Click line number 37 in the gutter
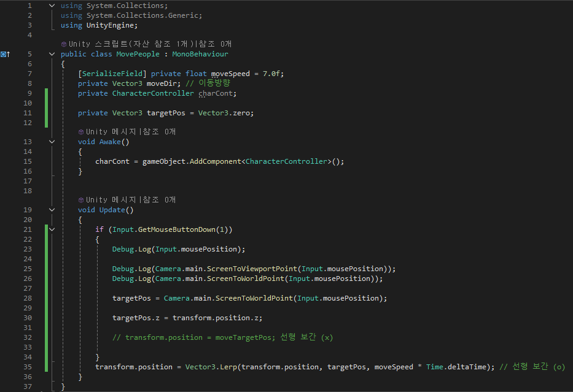The width and height of the screenshot is (573, 392). [28, 386]
